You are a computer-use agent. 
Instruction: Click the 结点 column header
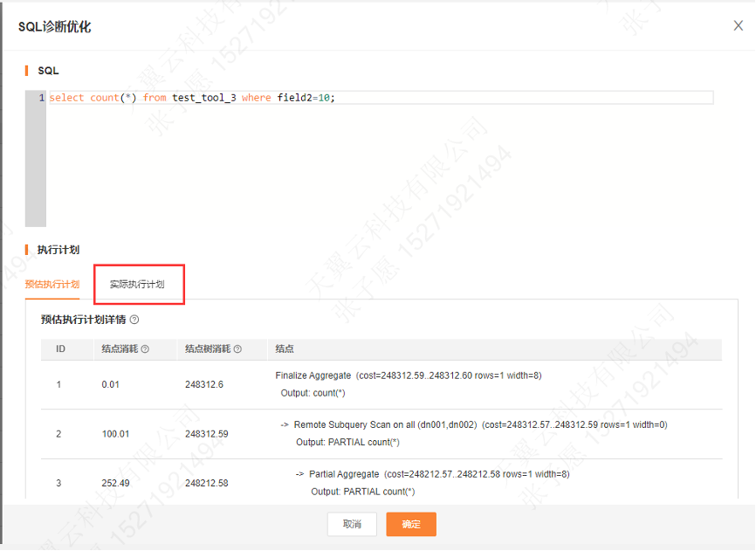[285, 348]
